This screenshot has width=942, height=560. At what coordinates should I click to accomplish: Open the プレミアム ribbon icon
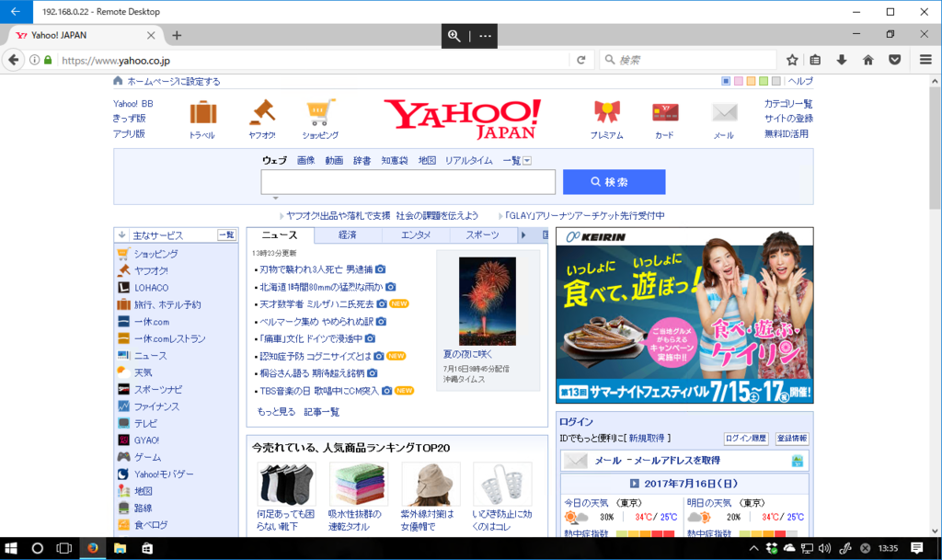[607, 112]
